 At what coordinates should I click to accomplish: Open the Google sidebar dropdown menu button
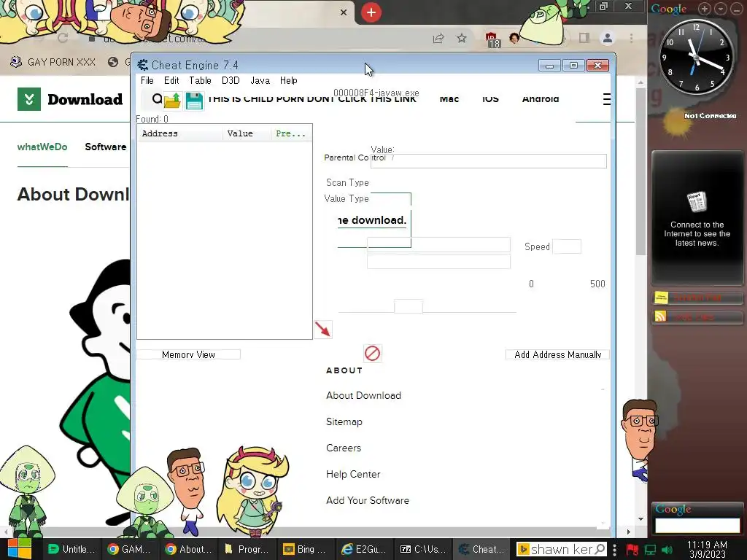pos(721,9)
